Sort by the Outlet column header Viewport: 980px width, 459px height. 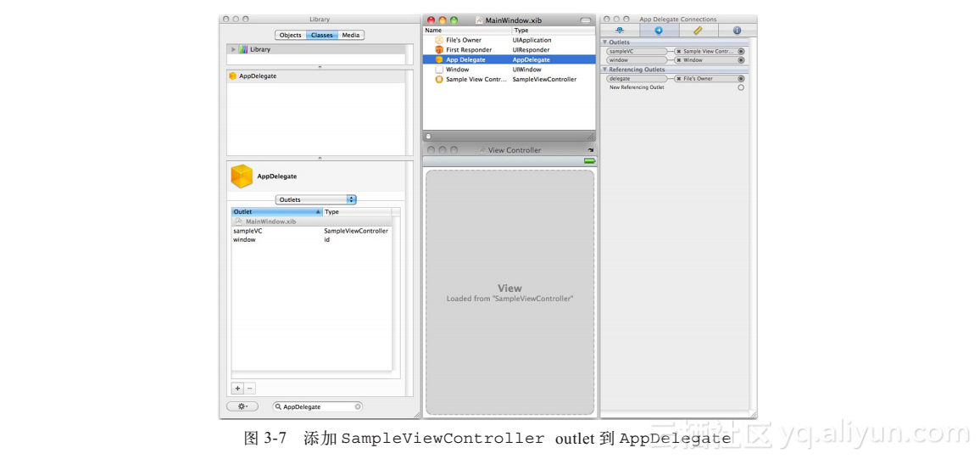(x=277, y=212)
